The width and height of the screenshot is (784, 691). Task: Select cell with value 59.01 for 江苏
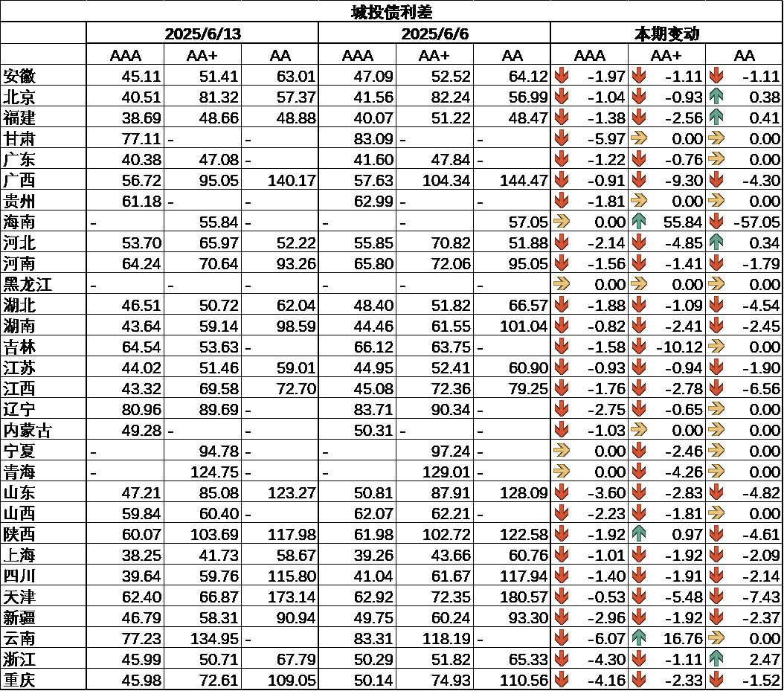click(x=280, y=367)
